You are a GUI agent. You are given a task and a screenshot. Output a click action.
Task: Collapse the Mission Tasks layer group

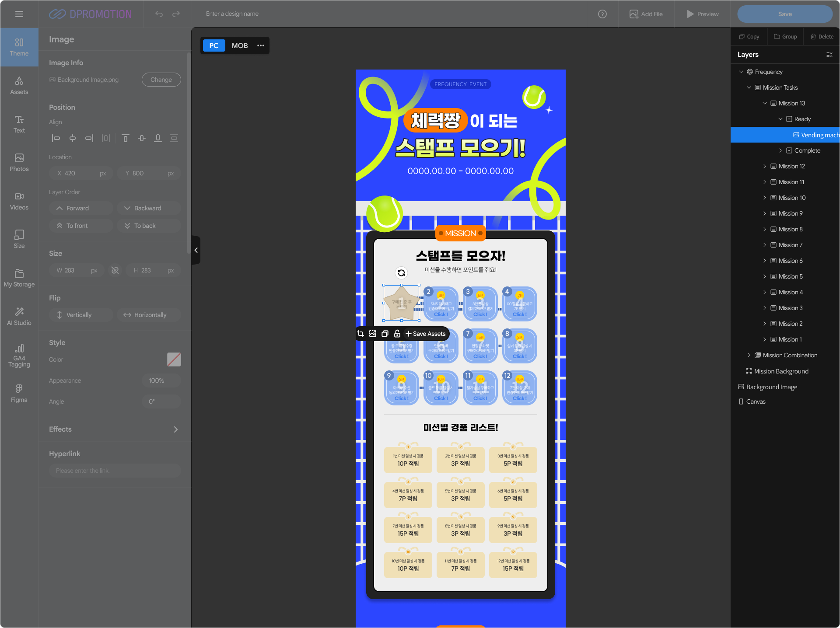(x=749, y=87)
